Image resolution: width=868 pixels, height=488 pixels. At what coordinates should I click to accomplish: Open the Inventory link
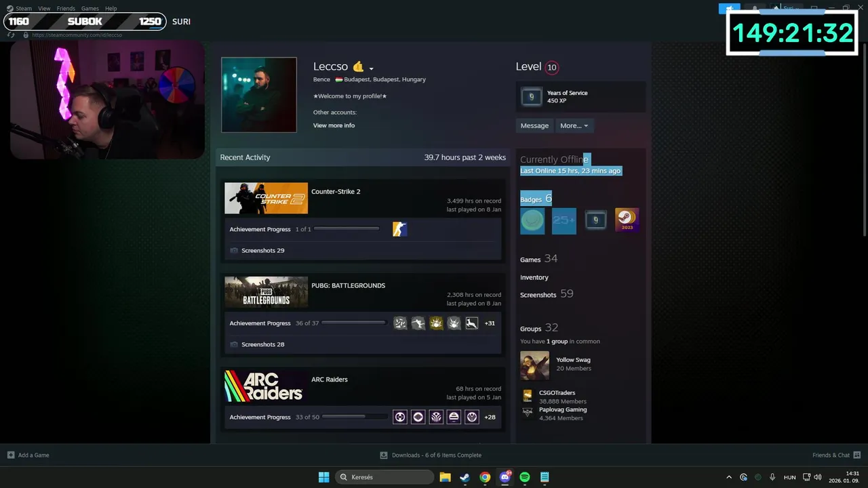pos(534,277)
